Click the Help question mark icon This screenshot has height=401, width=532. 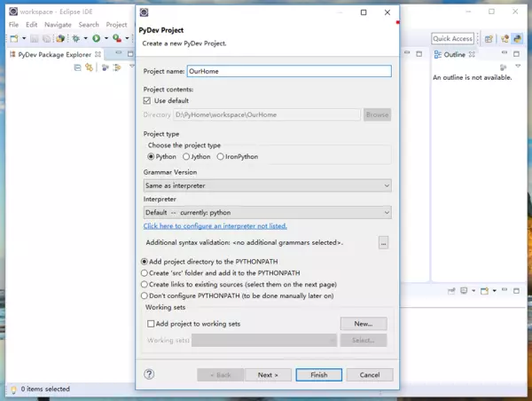coord(149,374)
